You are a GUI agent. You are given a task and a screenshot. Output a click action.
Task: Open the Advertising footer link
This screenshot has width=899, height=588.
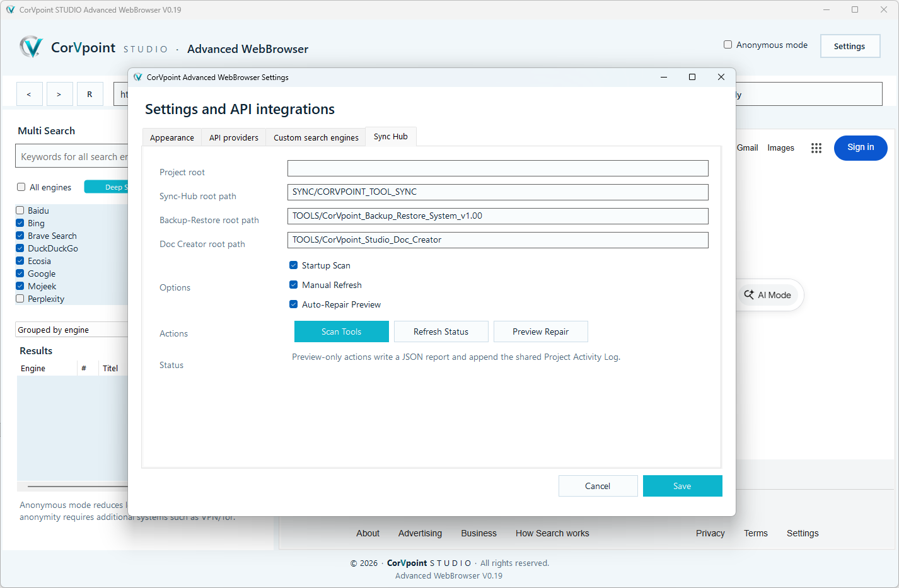point(420,533)
